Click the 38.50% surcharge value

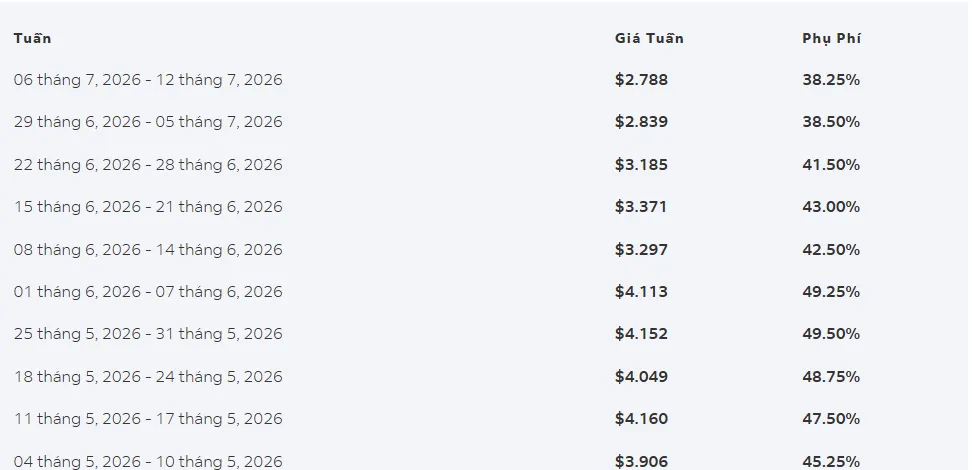coord(831,122)
